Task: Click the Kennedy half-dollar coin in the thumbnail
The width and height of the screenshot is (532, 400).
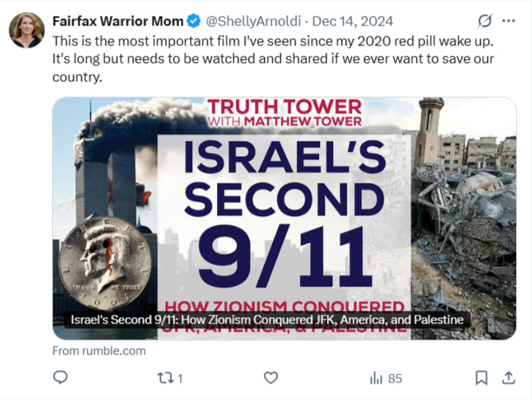Action: (x=104, y=263)
